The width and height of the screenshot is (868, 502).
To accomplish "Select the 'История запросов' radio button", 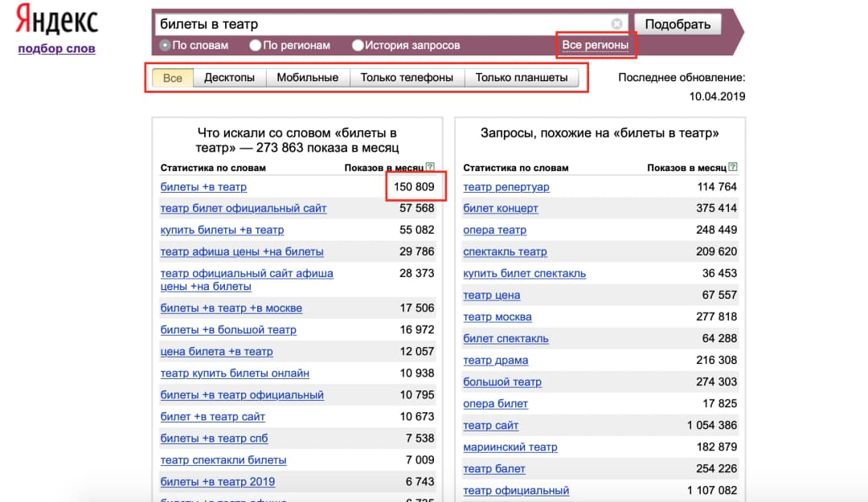I will click(358, 46).
